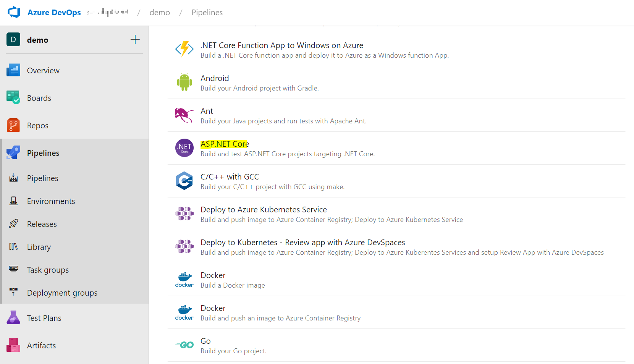Select bold Pipelines hub heading

(43, 153)
